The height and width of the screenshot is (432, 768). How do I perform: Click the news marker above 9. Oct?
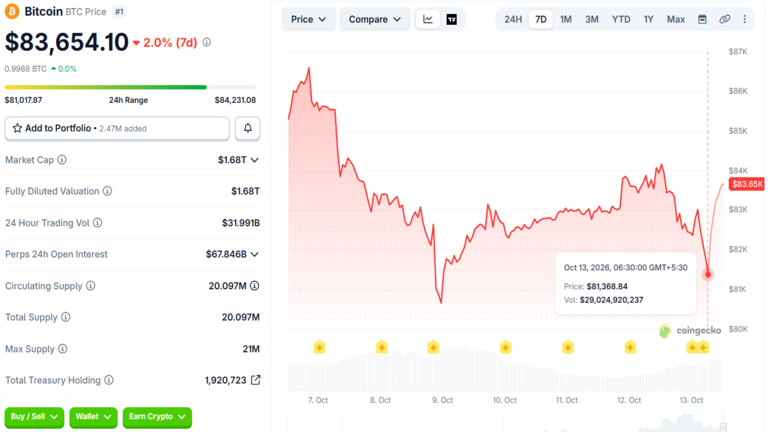(x=433, y=348)
